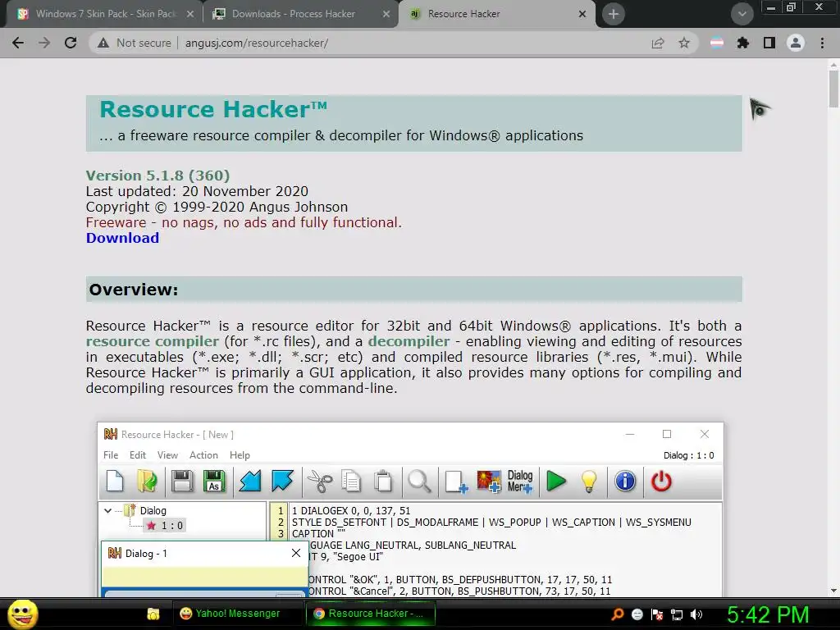Click the up-right blue arrow toolbar icon
Viewport: 840px width, 630px height.
coord(282,481)
